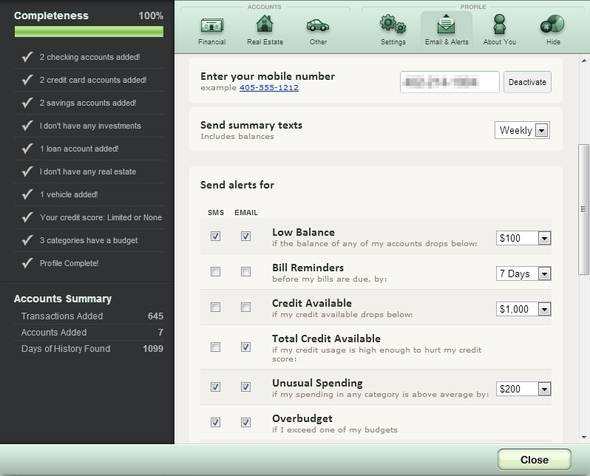Select the Other car icon
The height and width of the screenshot is (476, 590).
(318, 26)
